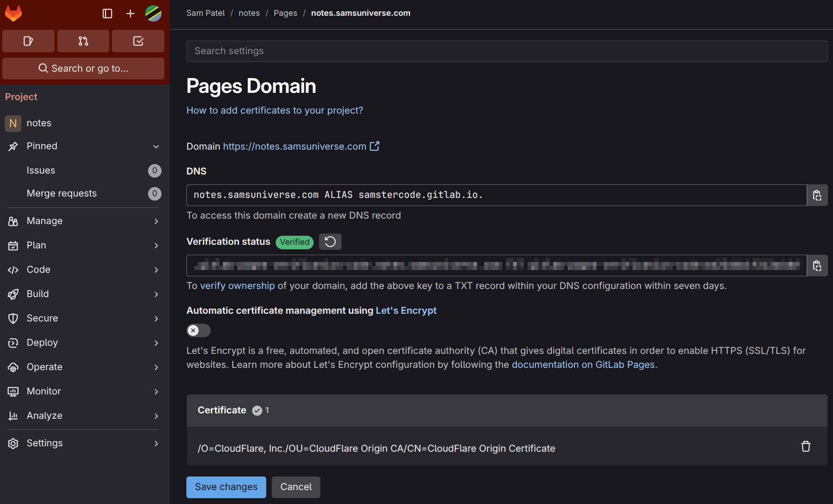Viewport: 833px width, 504px height.
Task: Expand the Deploy section chevron
Action: click(x=156, y=343)
